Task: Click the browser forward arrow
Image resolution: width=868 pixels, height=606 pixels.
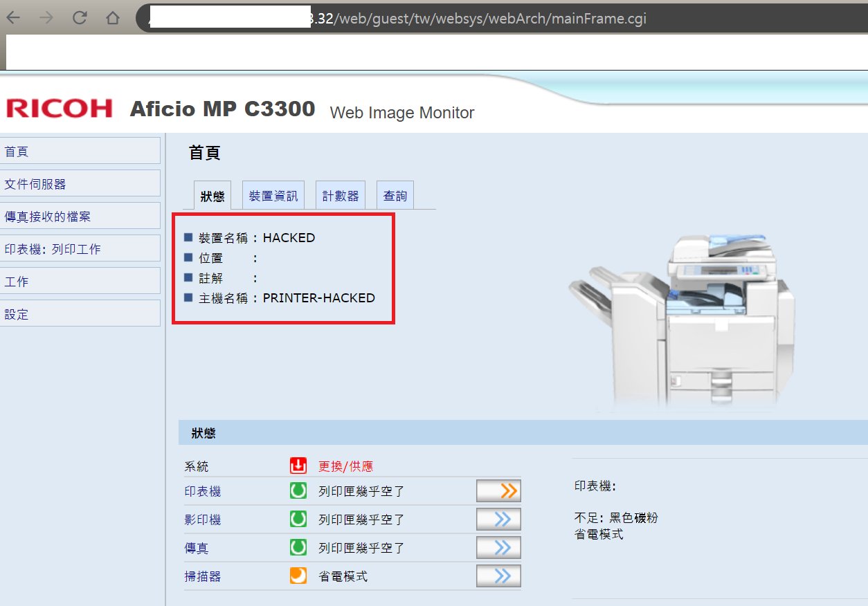Action: coord(46,18)
